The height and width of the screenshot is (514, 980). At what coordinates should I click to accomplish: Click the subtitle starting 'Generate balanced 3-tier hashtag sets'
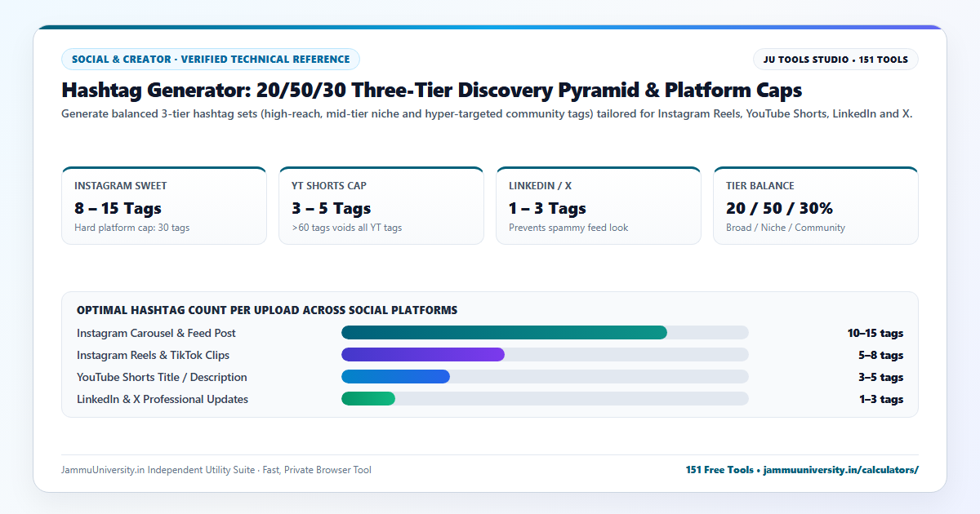point(487,114)
